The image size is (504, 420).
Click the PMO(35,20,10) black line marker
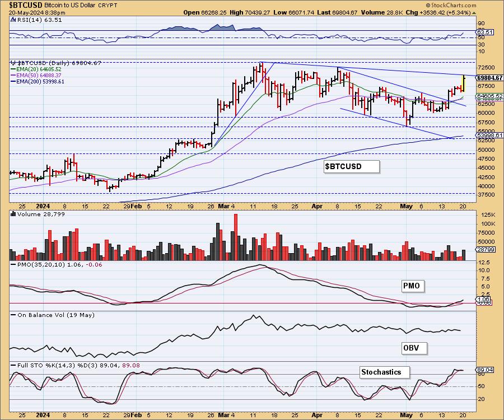(x=13, y=264)
